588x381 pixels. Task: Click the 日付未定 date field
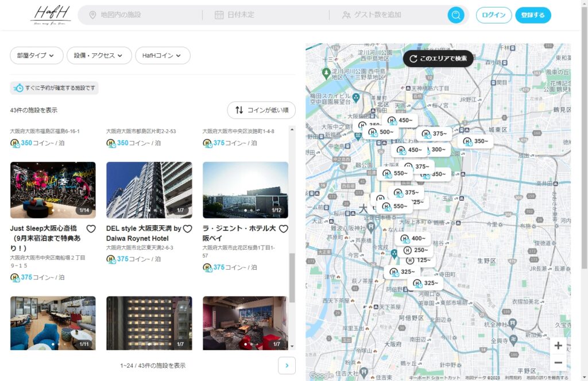265,15
